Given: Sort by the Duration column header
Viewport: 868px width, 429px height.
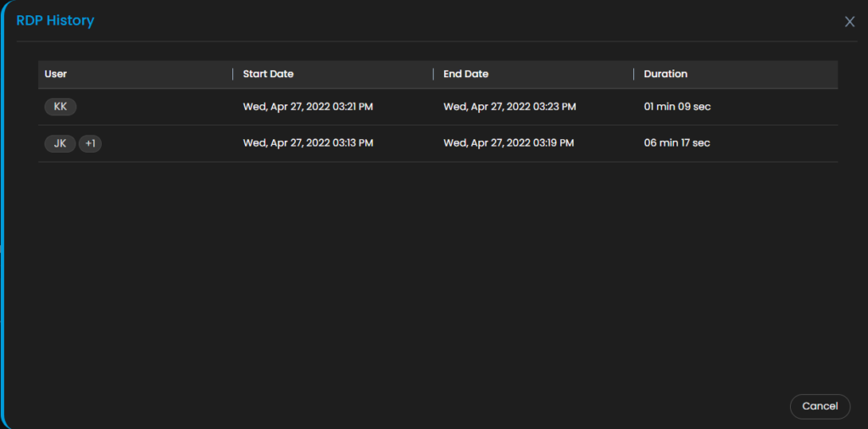Looking at the screenshot, I should [665, 74].
